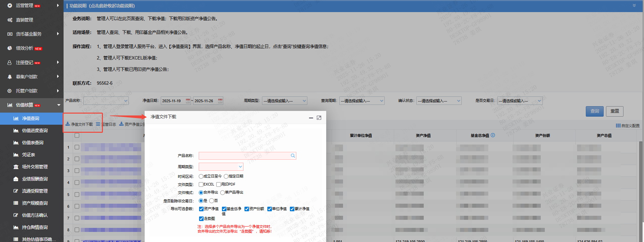Viewport: 644px width, 242px height.
Task: Click the end date calendar icon
Action: pyautogui.click(x=220, y=100)
